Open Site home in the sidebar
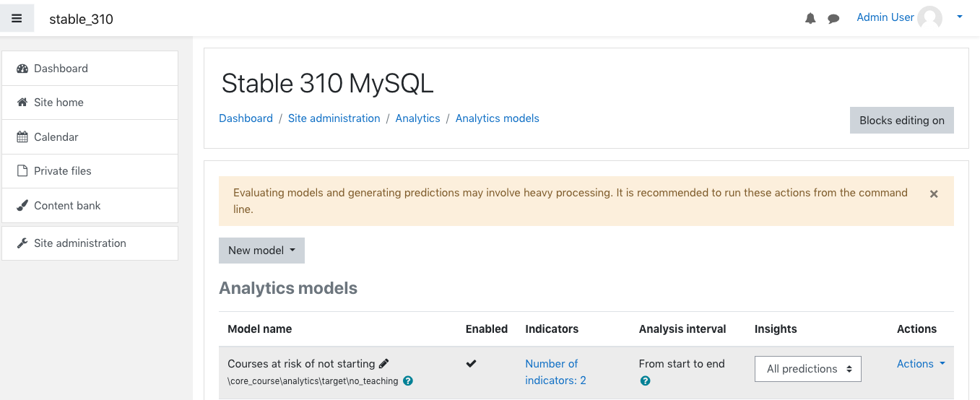Viewport: 980px width, 400px height. pyautogui.click(x=90, y=103)
